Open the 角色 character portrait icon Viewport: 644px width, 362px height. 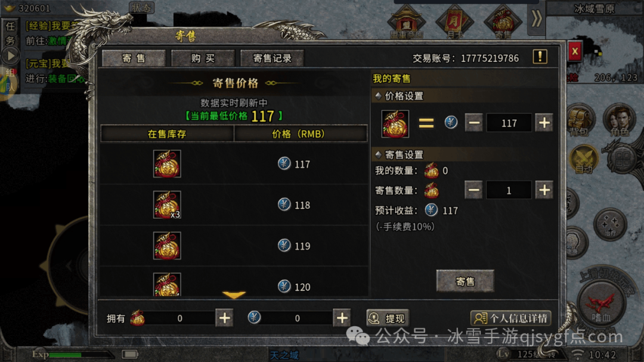620,120
